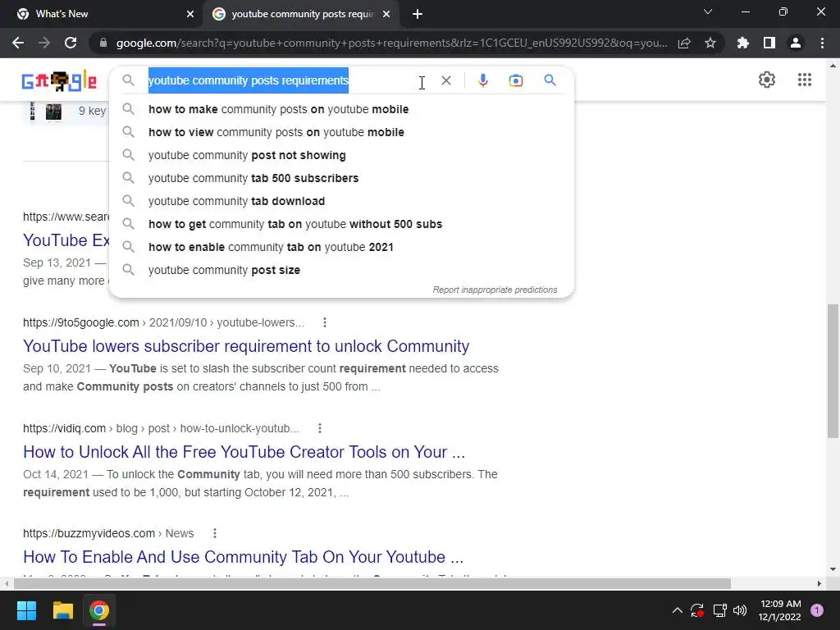Show hidden system tray icons
Image resolution: width=840 pixels, height=630 pixels.
pos(677,610)
